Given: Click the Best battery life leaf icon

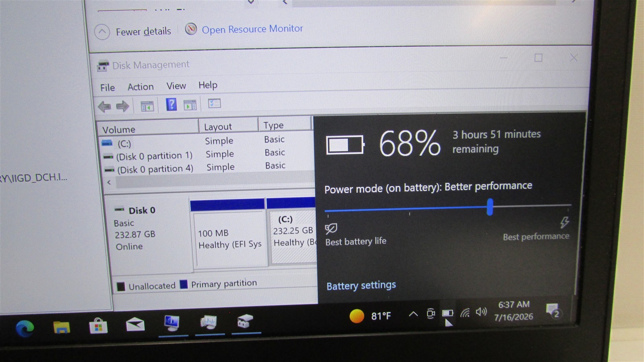Looking at the screenshot, I should coord(331,229).
